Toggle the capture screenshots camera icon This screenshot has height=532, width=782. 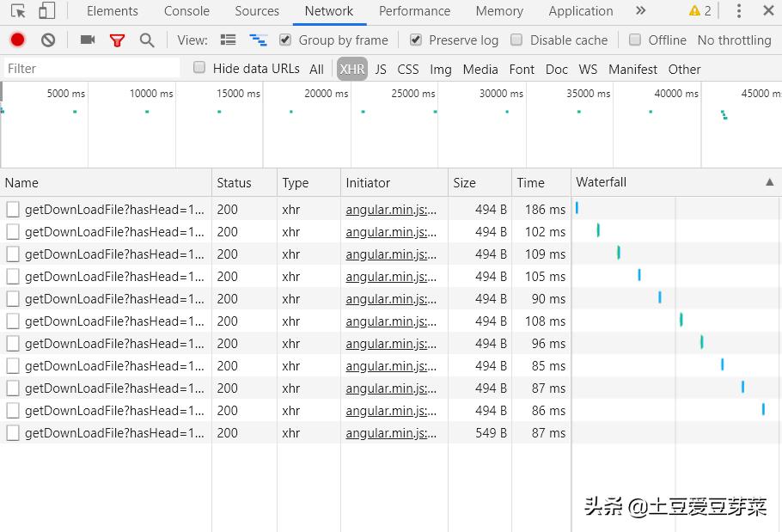click(x=87, y=40)
